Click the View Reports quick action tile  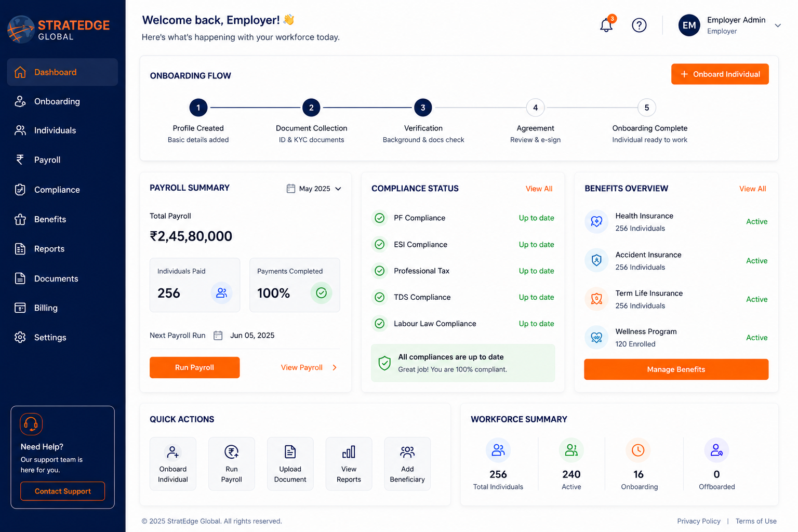point(349,464)
